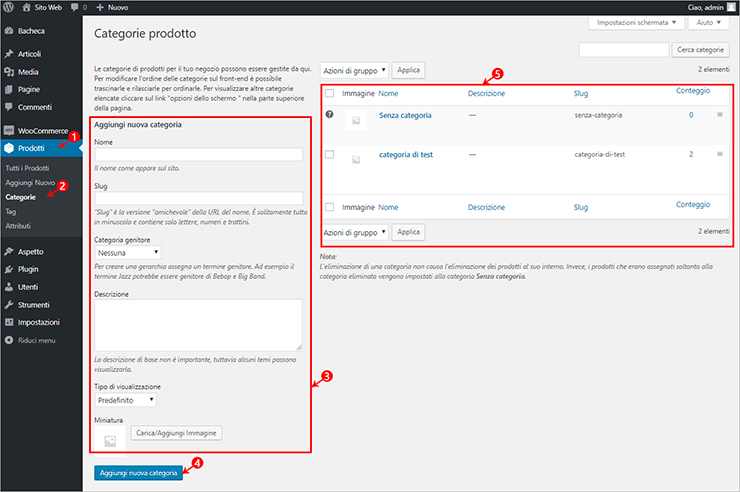Click the Commenti bubble icon in sidebar
This screenshot has width=740, height=492.
coord(8,107)
